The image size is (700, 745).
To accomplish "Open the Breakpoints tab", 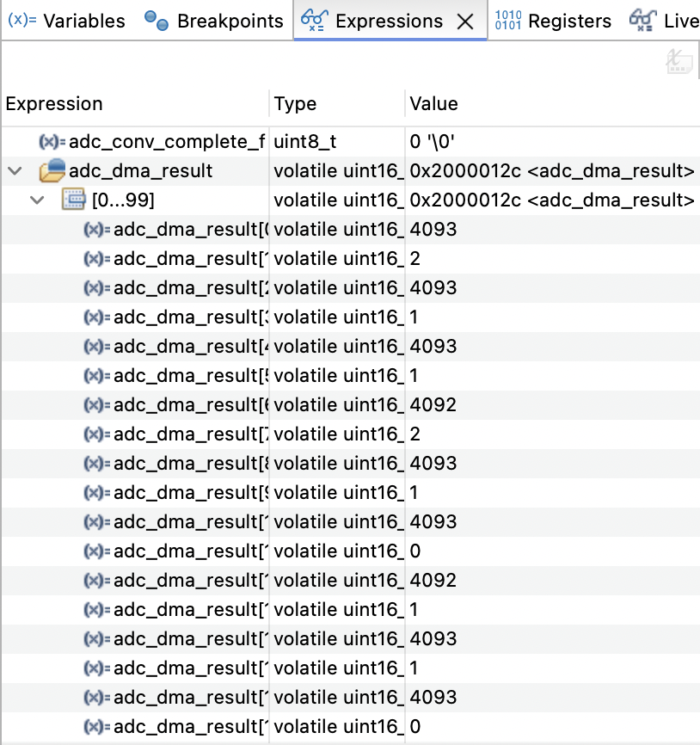I will pyautogui.click(x=230, y=21).
